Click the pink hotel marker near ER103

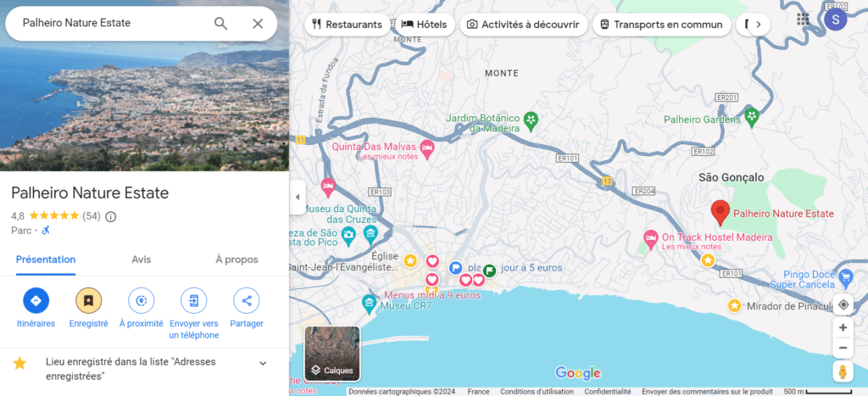point(328,187)
